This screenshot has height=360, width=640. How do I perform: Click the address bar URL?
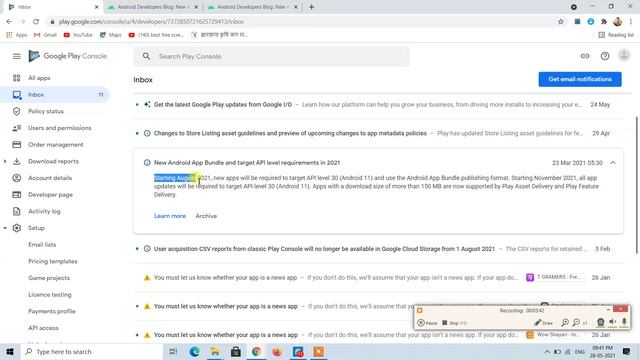pos(151,22)
